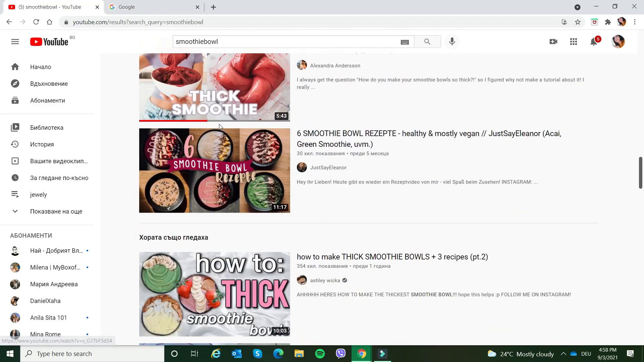Open Spotify from the taskbar

(x=320, y=354)
